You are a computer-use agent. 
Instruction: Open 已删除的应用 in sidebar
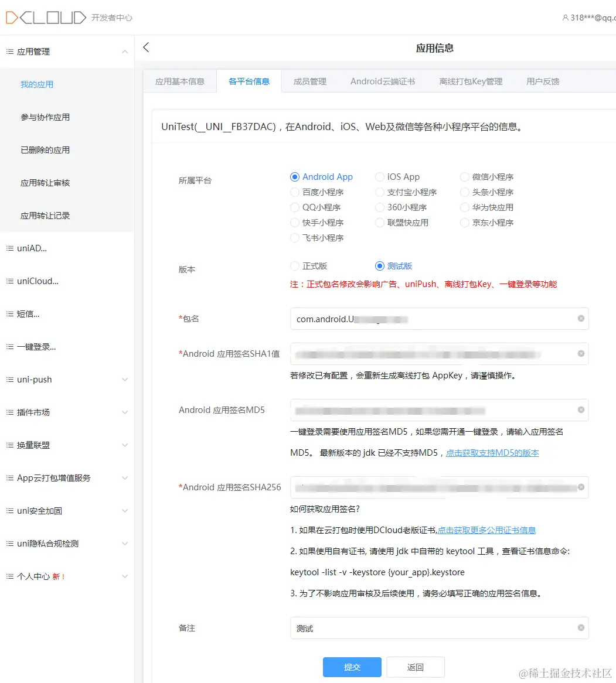point(45,150)
